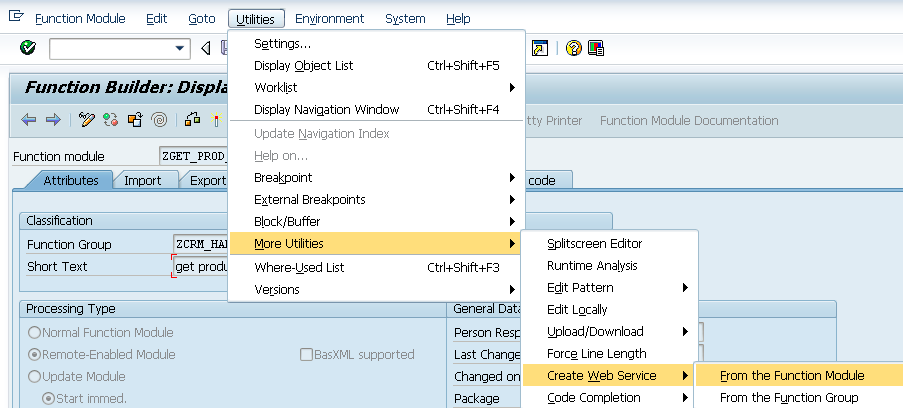Open the Environment menu
The height and width of the screenshot is (408, 903).
[x=329, y=19]
